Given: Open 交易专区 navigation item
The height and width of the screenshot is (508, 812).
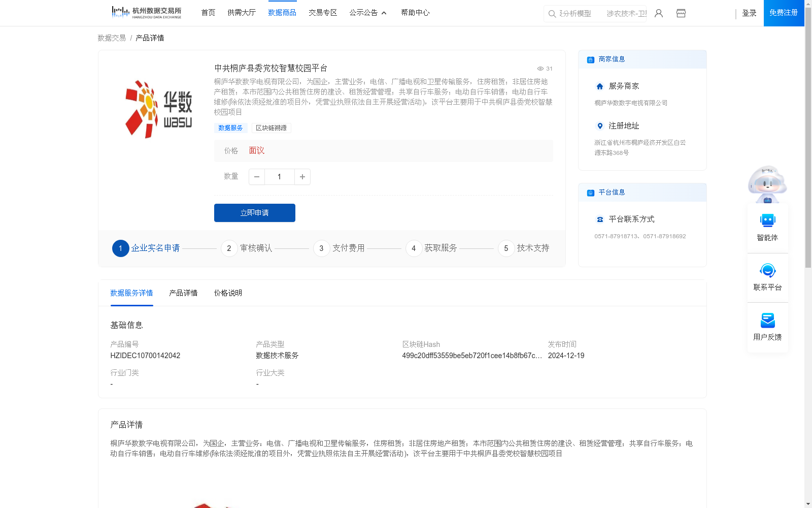Looking at the screenshot, I should [x=323, y=13].
